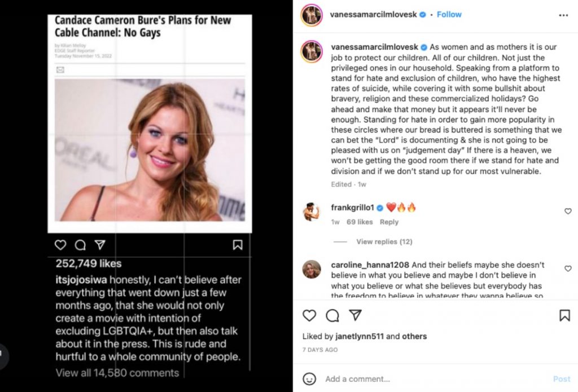578x392 pixels.
Task: Like caroline_hanna1208's comment heart
Action: pos(568,269)
